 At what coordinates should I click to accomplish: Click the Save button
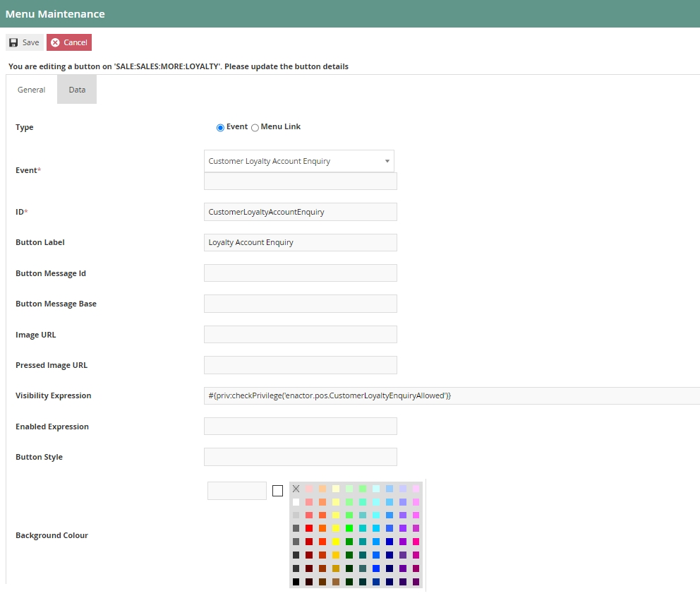(x=24, y=42)
